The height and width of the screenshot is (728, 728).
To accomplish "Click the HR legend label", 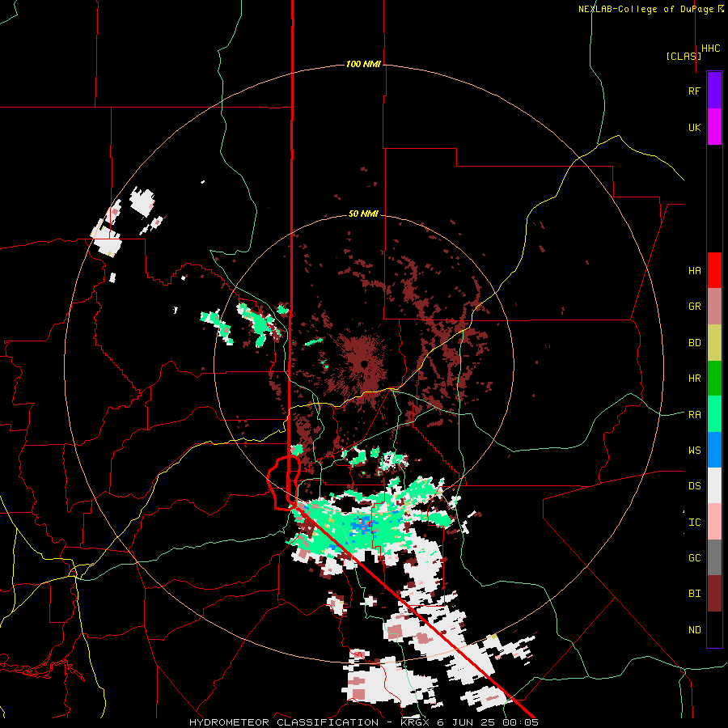I will [694, 379].
